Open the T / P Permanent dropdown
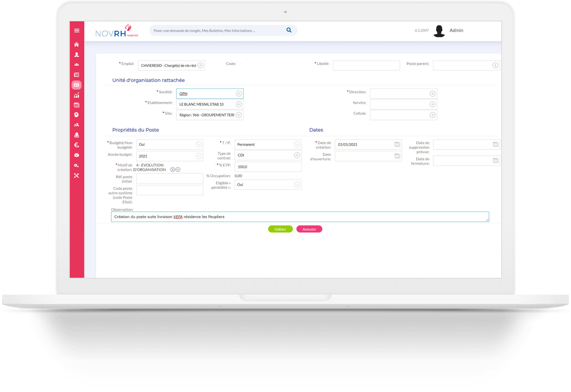The width and height of the screenshot is (571, 392). [x=297, y=144]
